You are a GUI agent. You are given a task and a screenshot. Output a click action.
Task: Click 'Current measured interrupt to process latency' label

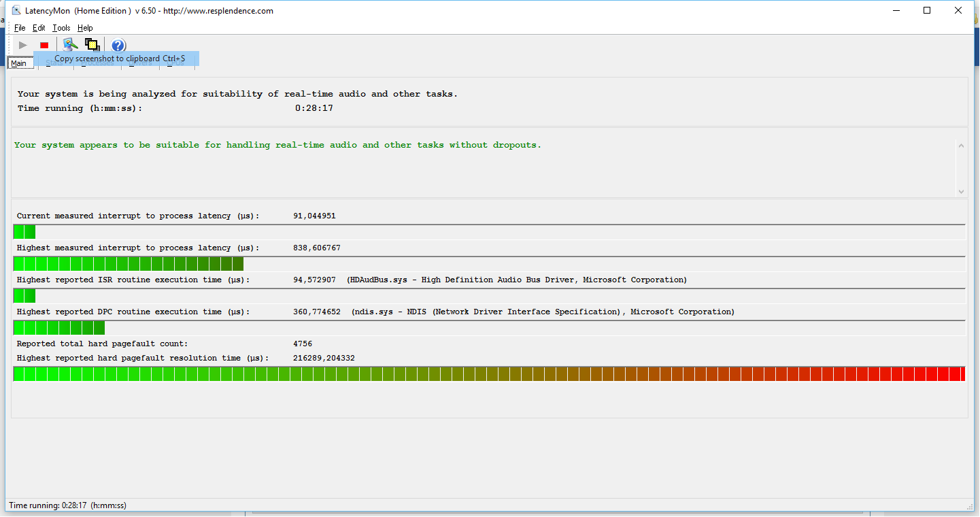(x=138, y=216)
